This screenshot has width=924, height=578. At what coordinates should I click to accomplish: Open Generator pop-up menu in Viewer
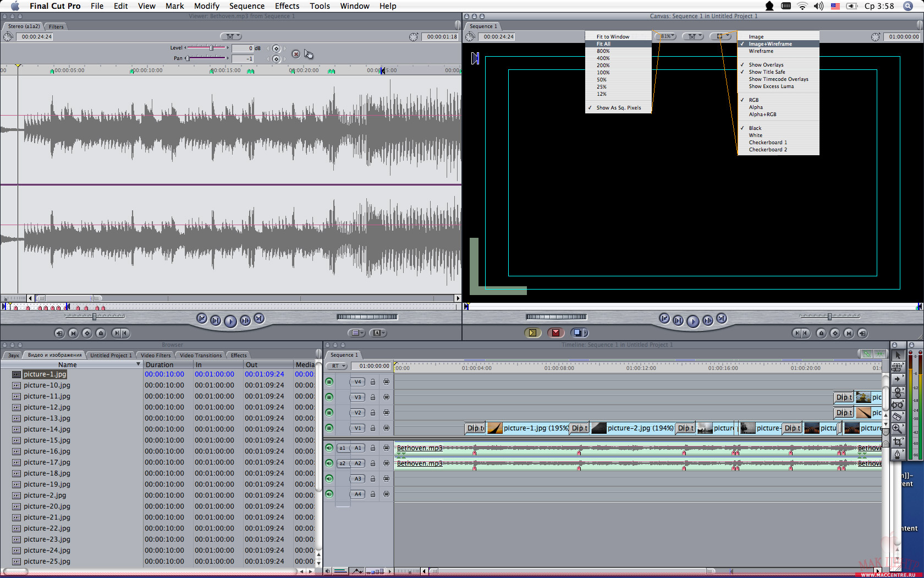(x=378, y=332)
